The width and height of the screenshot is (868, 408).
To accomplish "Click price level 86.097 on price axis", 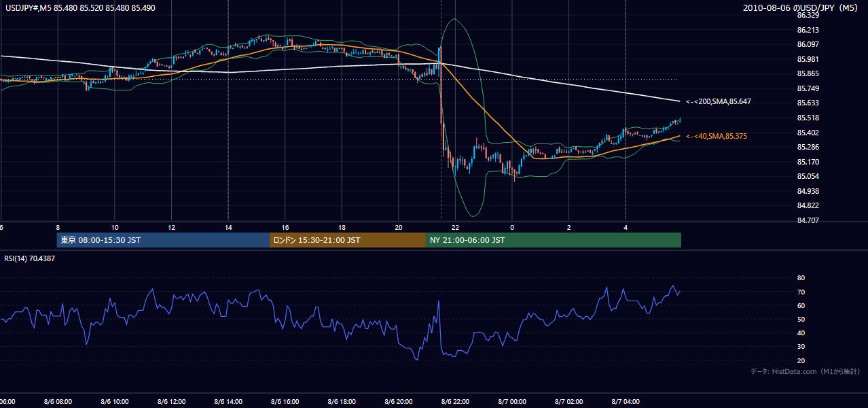I will pyautogui.click(x=807, y=44).
